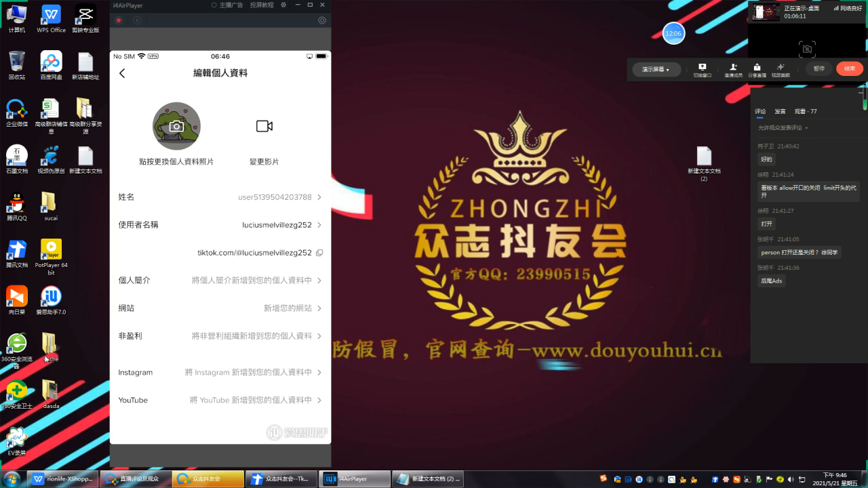This screenshot has height=488, width=868.
Task: Open 爱思助手7.0 desktop icon
Action: coord(52,300)
